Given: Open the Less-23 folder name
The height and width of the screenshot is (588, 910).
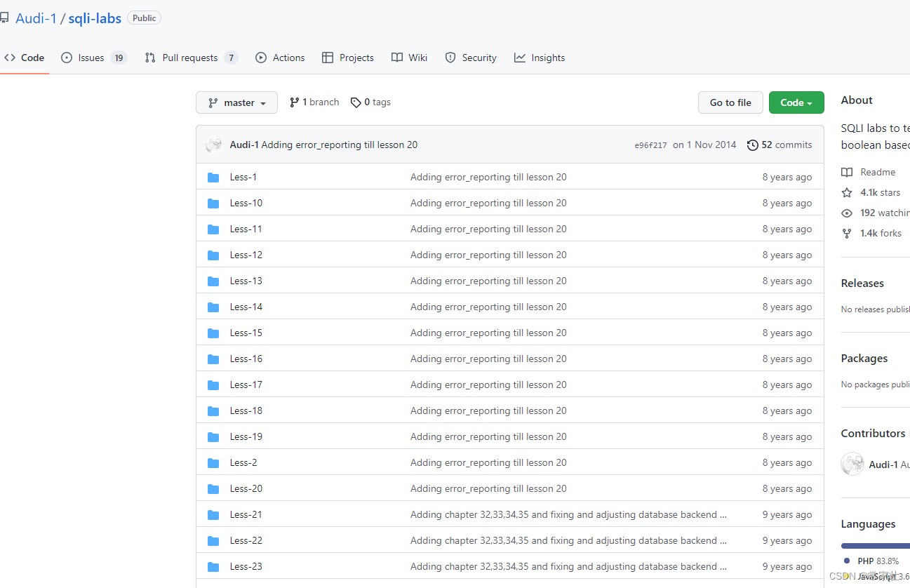Looking at the screenshot, I should [x=246, y=567].
